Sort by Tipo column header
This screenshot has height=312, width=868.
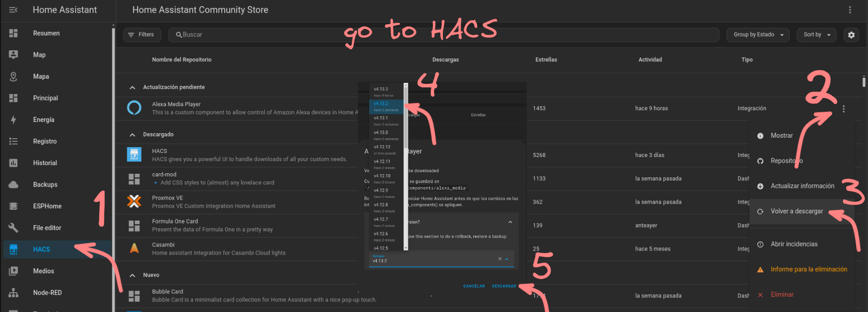(x=747, y=59)
